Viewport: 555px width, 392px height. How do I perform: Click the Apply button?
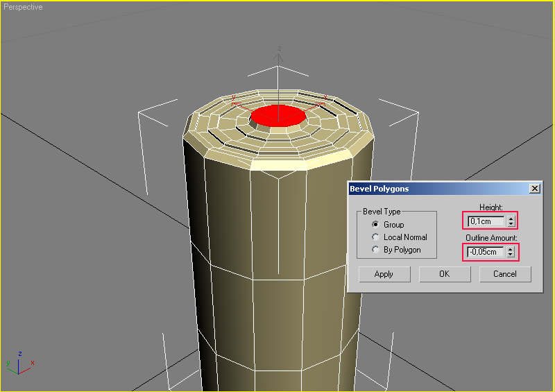tap(384, 274)
